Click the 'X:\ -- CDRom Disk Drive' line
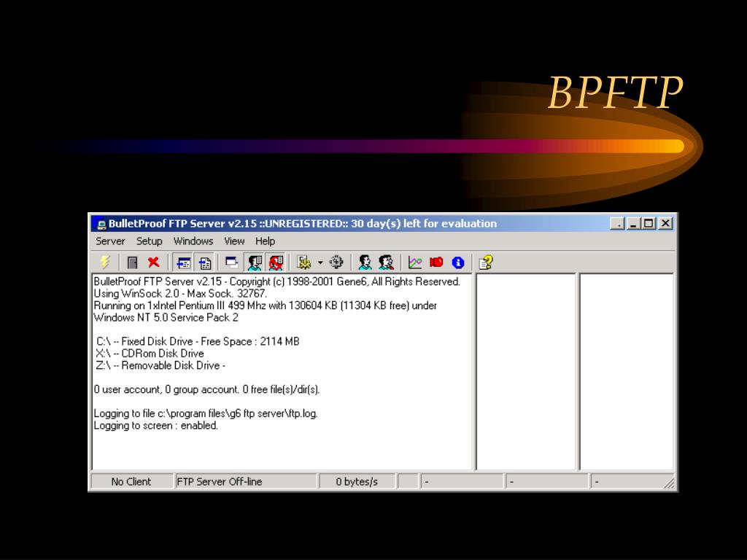The height and width of the screenshot is (560, 747). point(150,354)
